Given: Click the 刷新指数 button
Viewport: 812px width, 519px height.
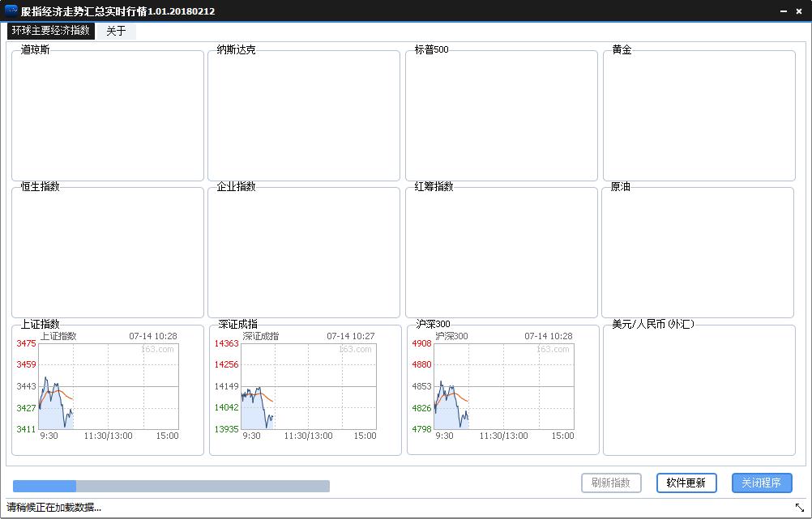Looking at the screenshot, I should tap(611, 483).
